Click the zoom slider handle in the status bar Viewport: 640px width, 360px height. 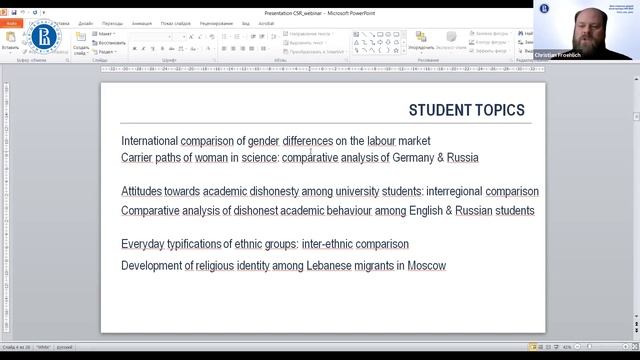(589, 347)
